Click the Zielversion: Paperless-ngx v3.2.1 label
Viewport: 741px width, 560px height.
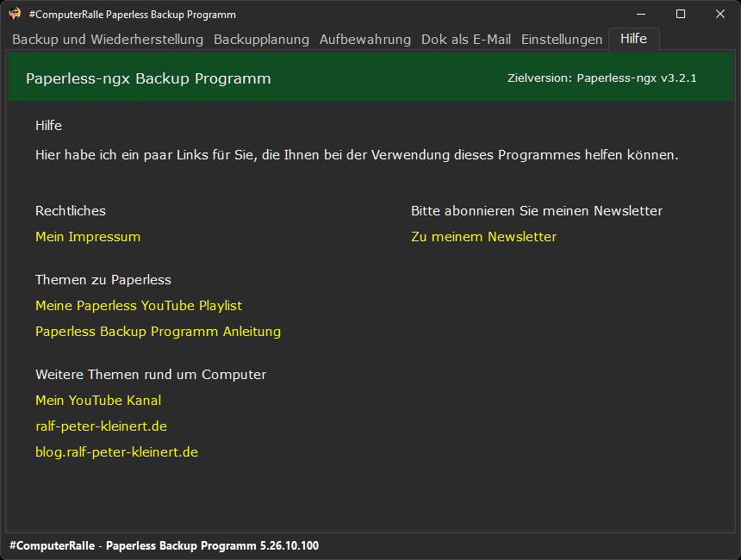[602, 78]
